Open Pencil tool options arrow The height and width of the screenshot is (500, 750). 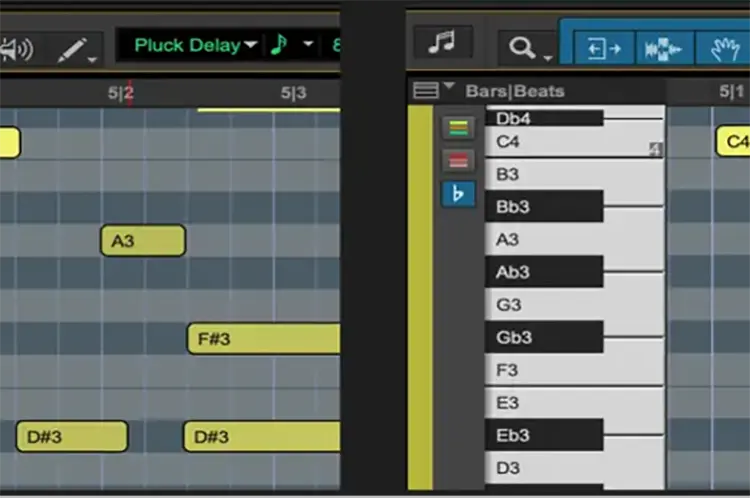pyautogui.click(x=92, y=60)
